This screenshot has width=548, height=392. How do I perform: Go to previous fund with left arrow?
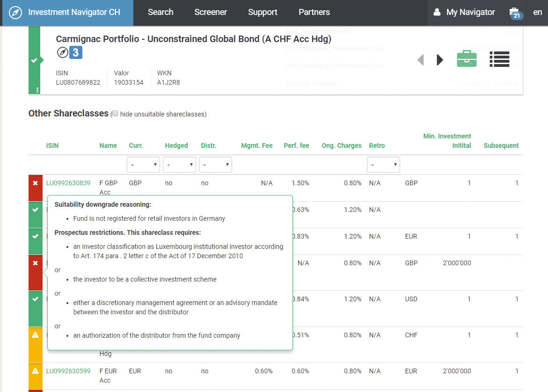(421, 60)
